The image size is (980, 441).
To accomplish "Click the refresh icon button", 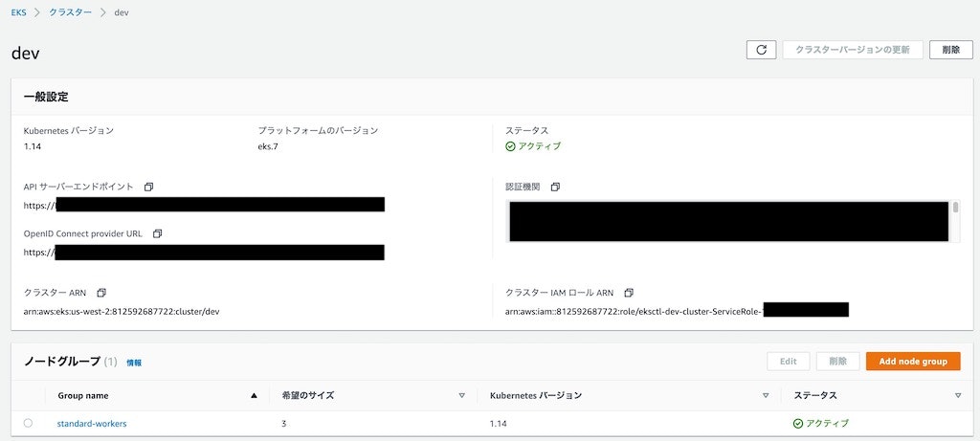I will (761, 50).
